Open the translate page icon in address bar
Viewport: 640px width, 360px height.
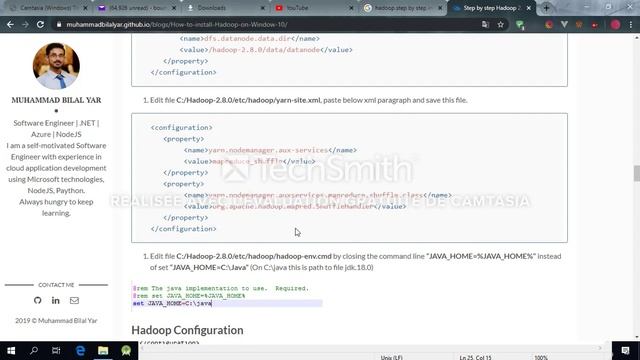click(485, 24)
